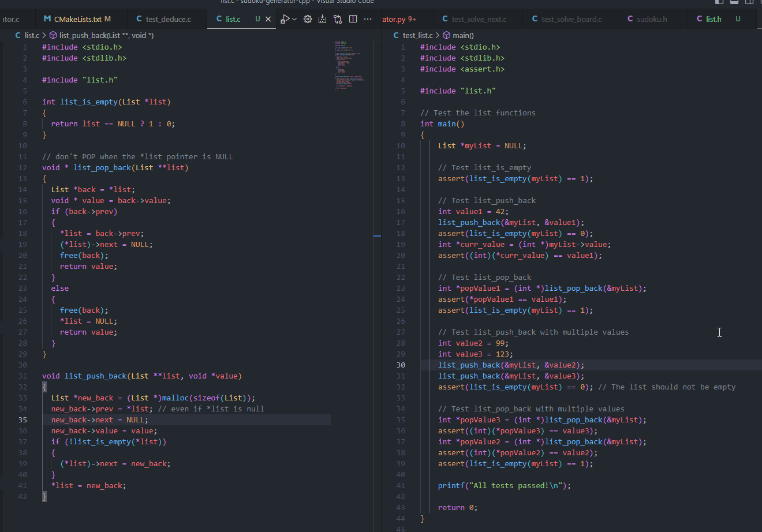Image resolution: width=762 pixels, height=532 pixels.
Task: Click 'assert(*popValue1 == value1);' line
Action: [502, 299]
